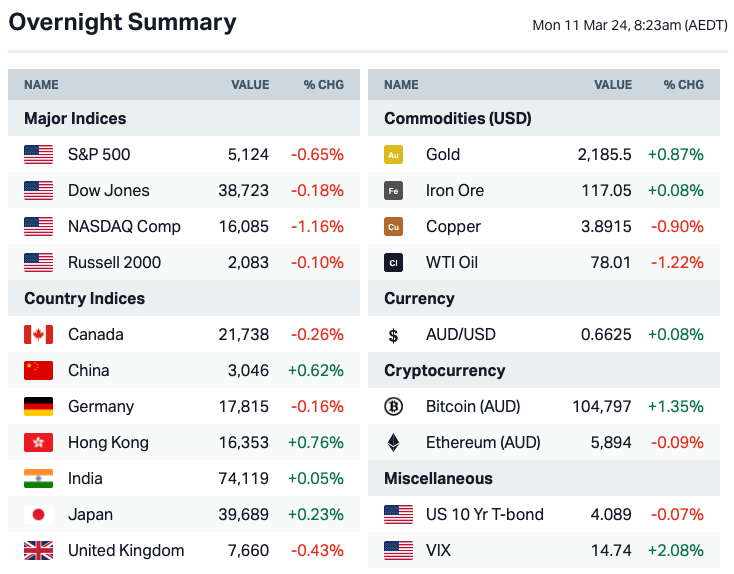The image size is (734, 574).
Task: Click the US 10 Yr T-bond link
Action: click(x=485, y=515)
